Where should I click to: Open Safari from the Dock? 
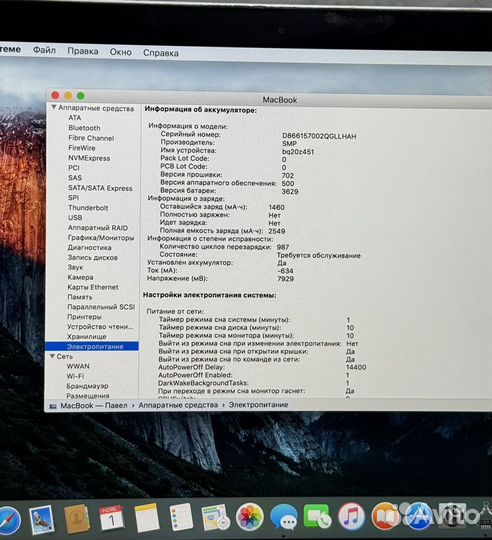(x=8, y=520)
